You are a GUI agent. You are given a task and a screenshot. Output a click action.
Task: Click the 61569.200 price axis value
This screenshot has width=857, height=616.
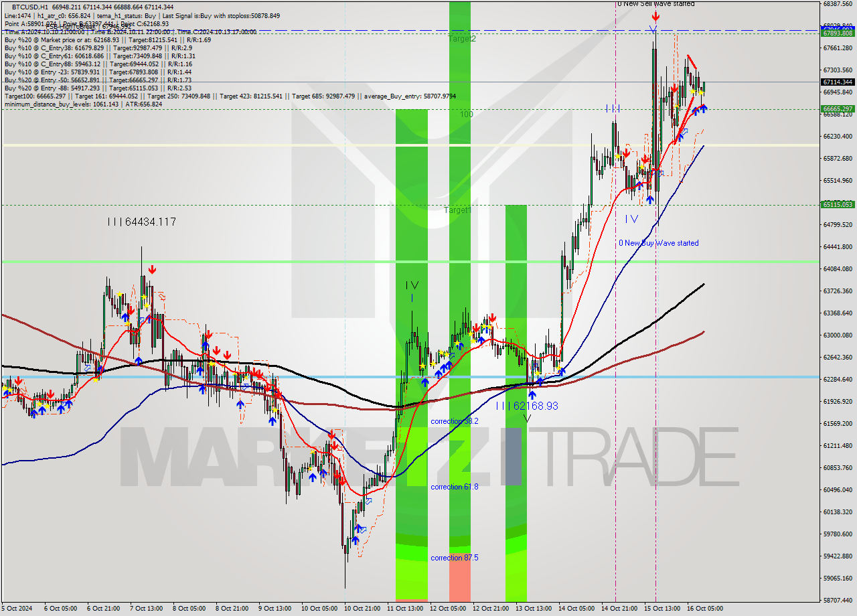pyautogui.click(x=838, y=423)
